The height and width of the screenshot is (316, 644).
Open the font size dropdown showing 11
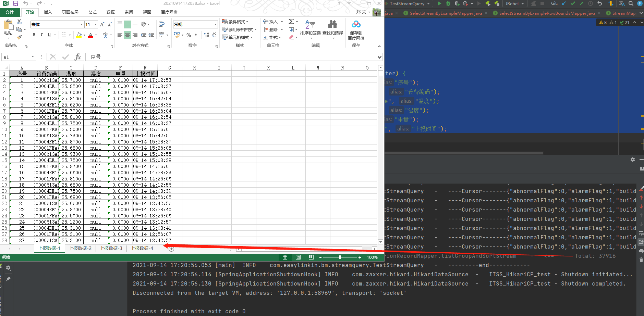(95, 25)
